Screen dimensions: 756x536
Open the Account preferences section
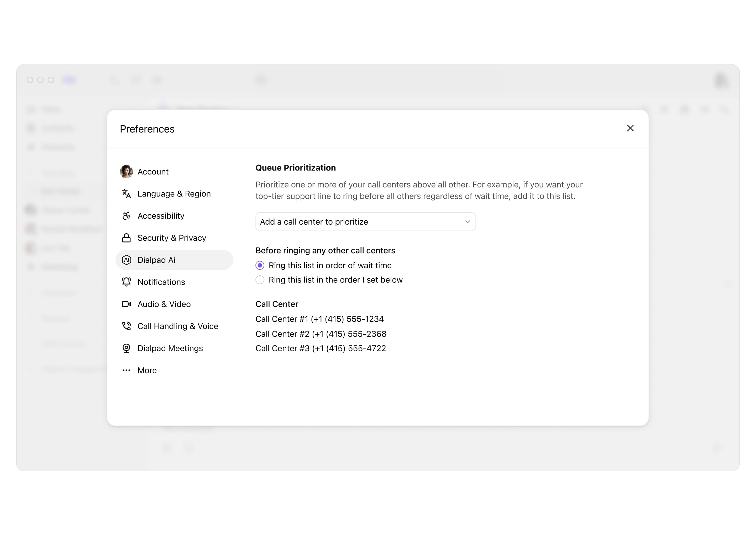[x=174, y=172]
